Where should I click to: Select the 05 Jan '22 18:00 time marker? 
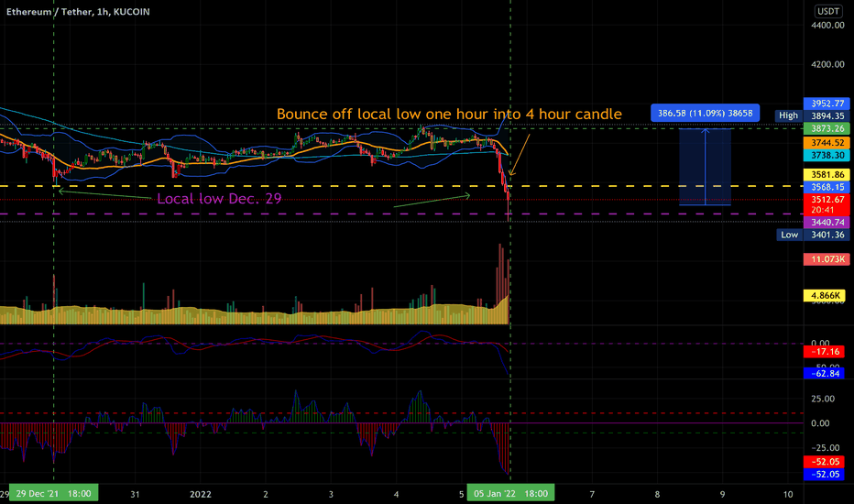tap(510, 494)
